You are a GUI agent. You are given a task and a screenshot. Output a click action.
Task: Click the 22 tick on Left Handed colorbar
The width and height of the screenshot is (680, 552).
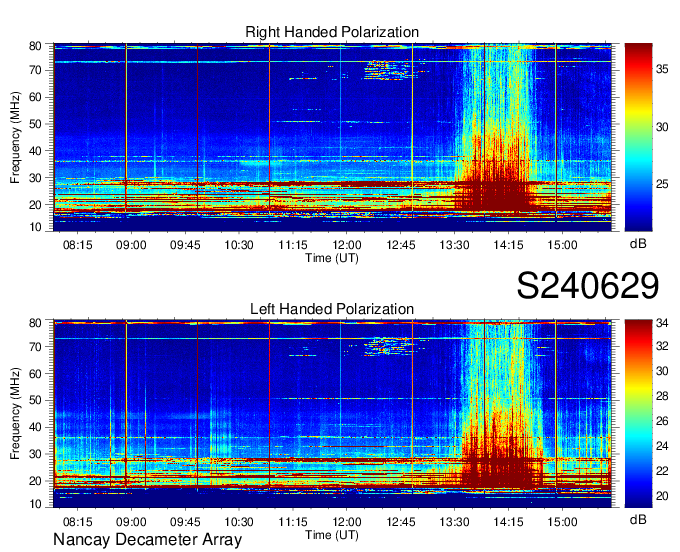click(x=662, y=471)
